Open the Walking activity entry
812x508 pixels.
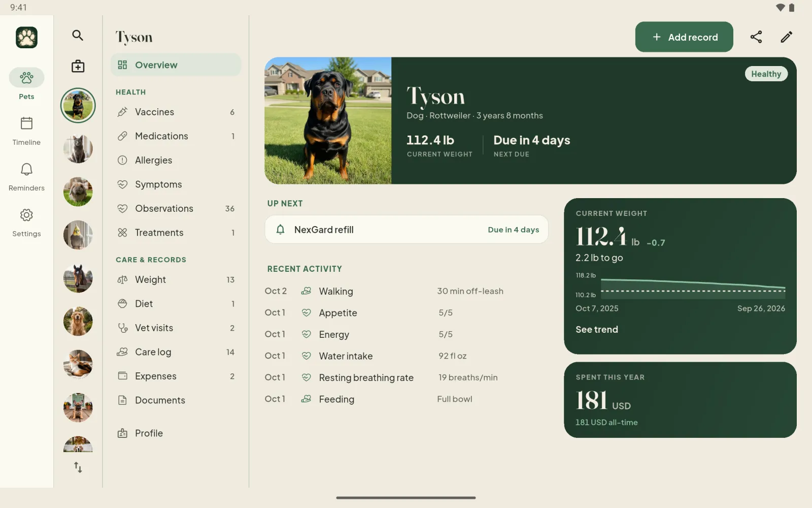click(406, 291)
